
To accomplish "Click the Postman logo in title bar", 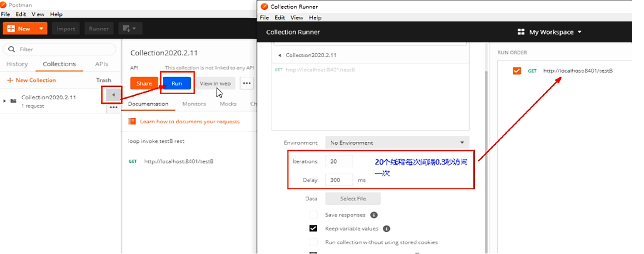I will click(4, 5).
